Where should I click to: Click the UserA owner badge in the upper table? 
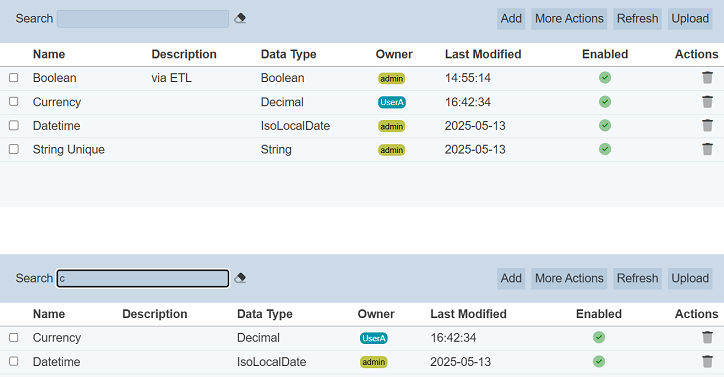click(392, 102)
